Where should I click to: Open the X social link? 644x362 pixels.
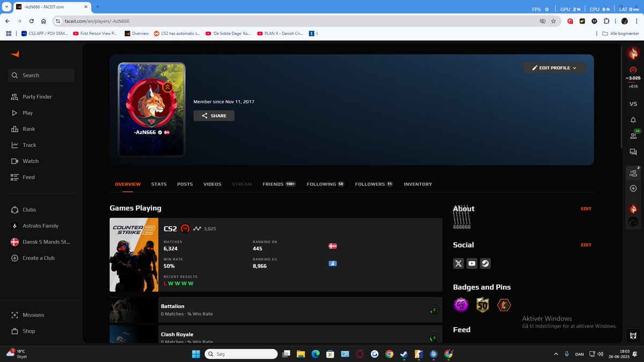[458, 263]
